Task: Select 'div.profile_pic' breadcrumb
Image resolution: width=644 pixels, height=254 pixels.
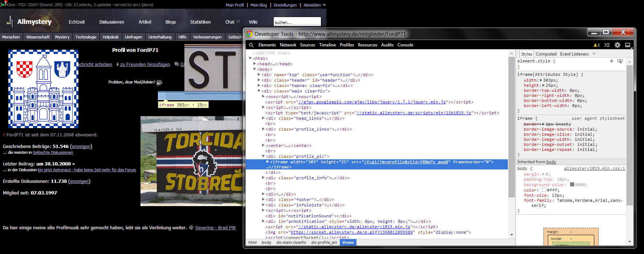Action: point(324,242)
